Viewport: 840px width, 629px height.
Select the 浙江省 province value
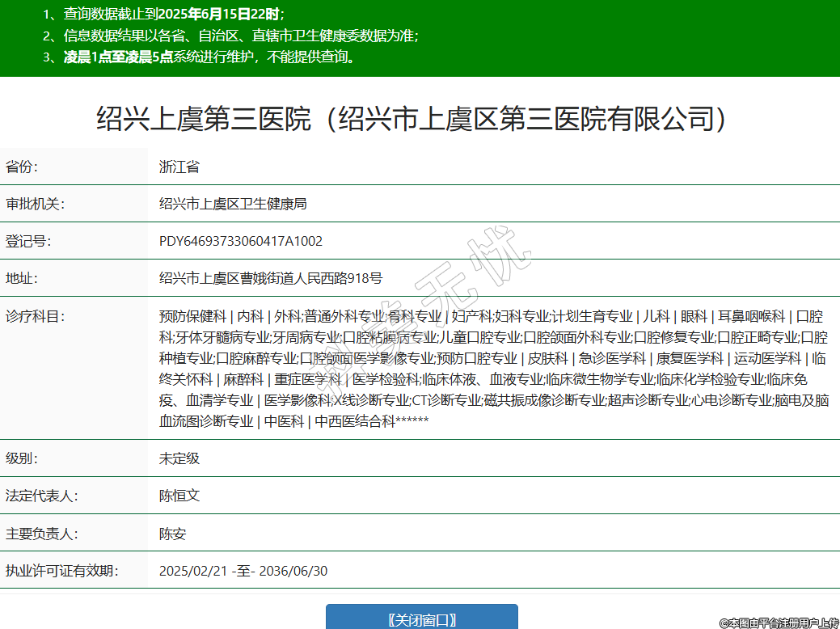179,167
